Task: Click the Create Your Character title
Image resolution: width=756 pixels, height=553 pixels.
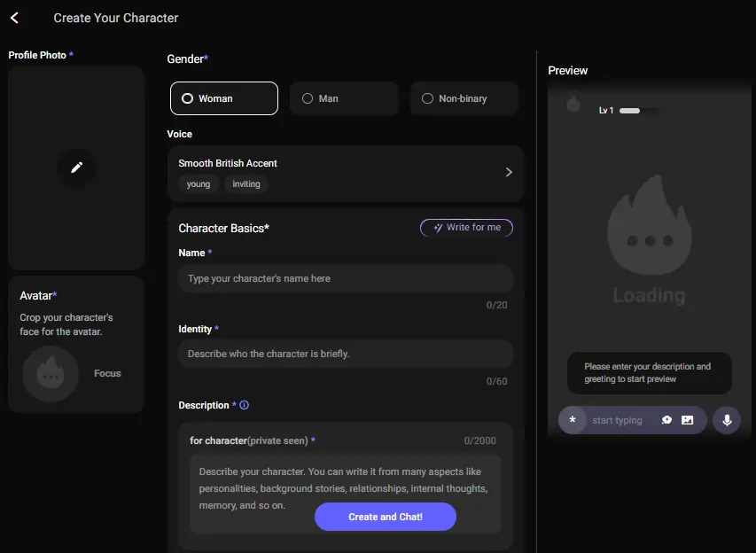Action: (x=116, y=18)
